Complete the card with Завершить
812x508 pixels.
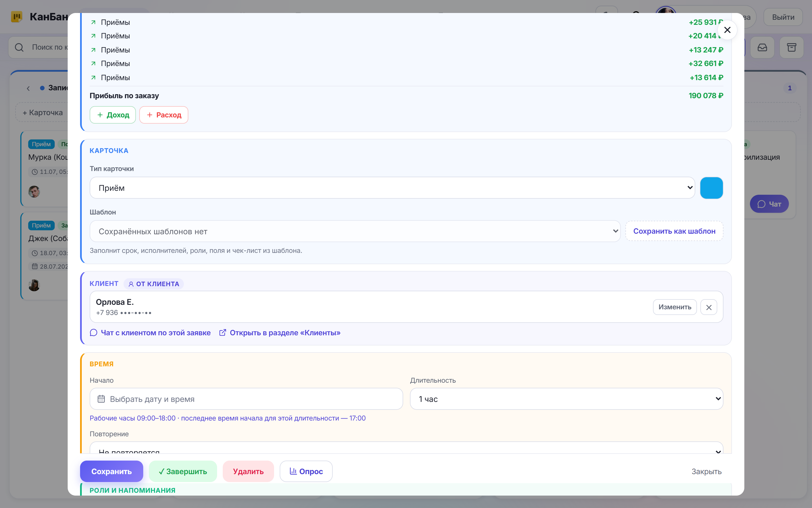(x=183, y=471)
